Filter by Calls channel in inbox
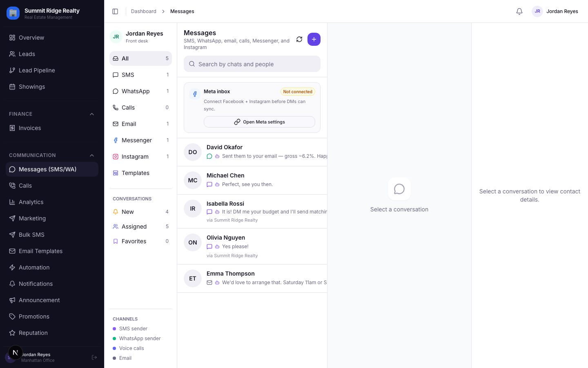 140,108
